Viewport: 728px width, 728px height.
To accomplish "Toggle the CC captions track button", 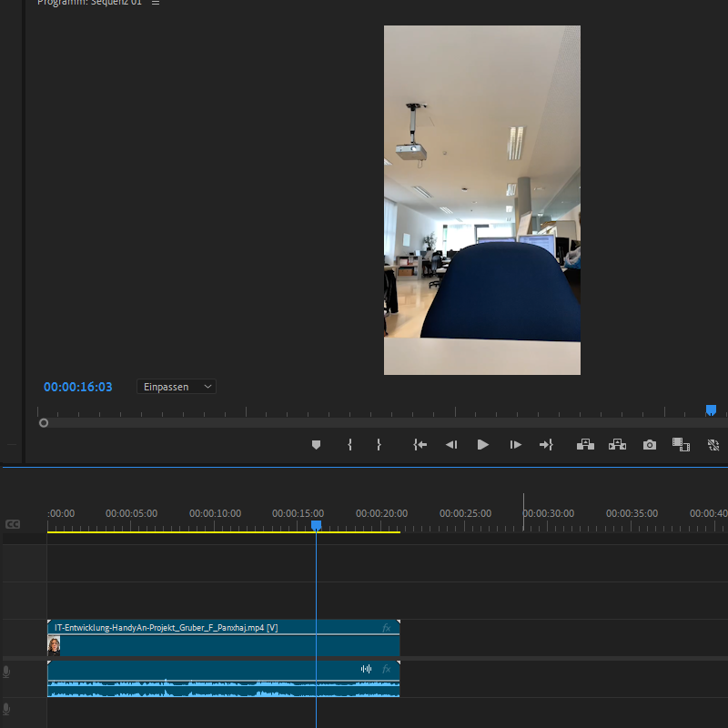I will pyautogui.click(x=13, y=524).
